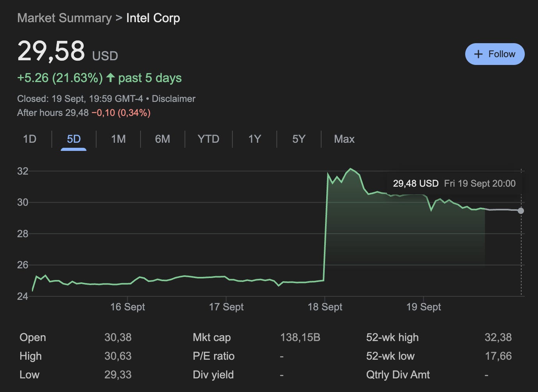The width and height of the screenshot is (538, 392).
Task: Click the Div yield label
Action: point(213,374)
